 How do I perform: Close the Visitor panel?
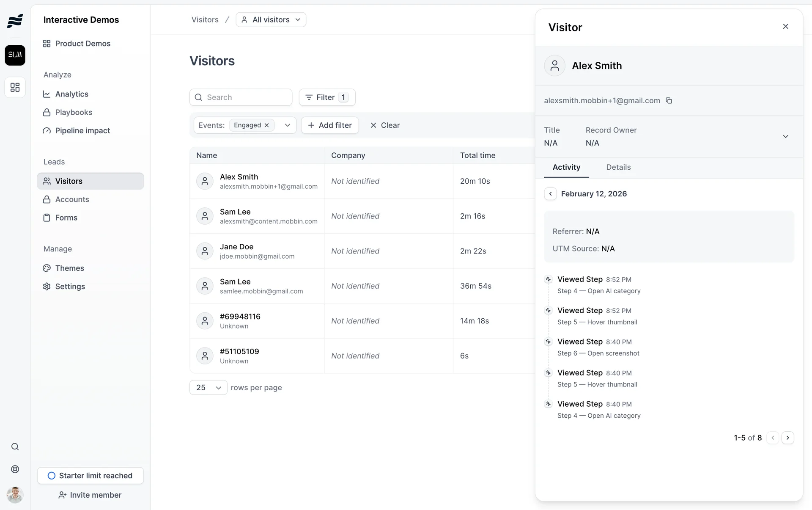coord(785,27)
